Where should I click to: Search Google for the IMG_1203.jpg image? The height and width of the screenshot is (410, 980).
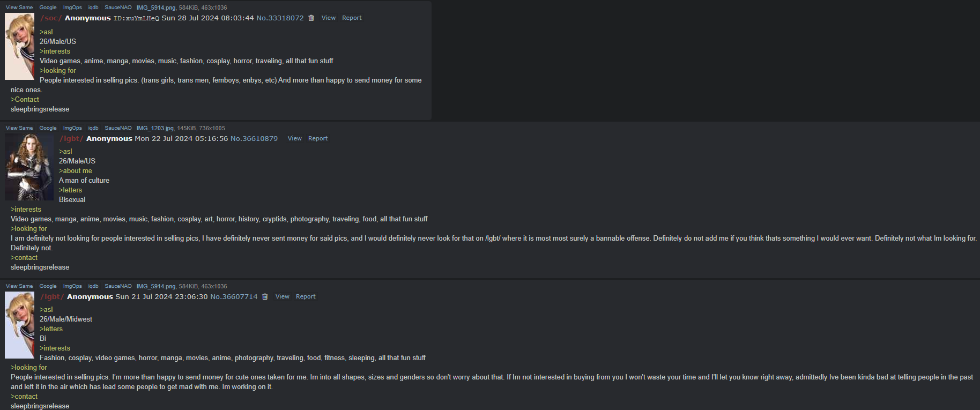pyautogui.click(x=48, y=128)
